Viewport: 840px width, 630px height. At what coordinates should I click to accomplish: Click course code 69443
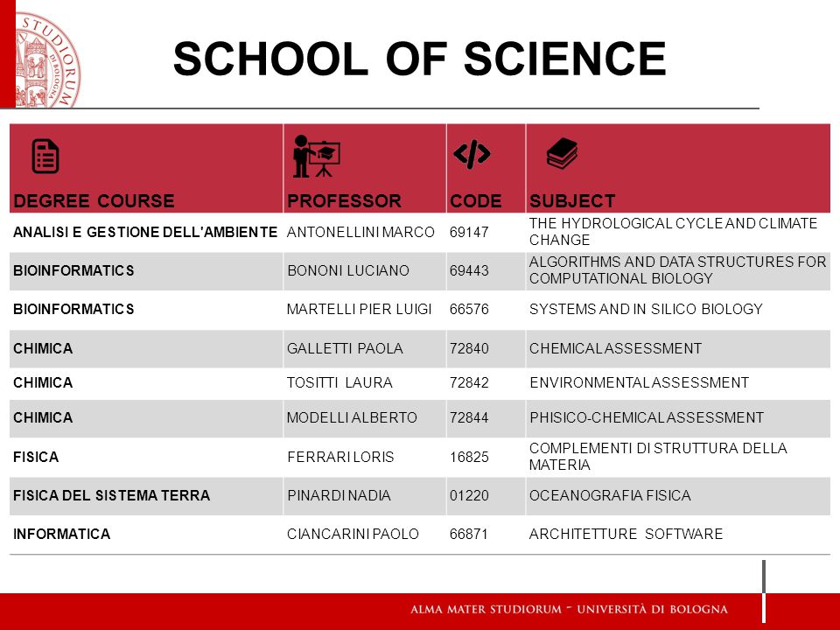[x=469, y=270]
